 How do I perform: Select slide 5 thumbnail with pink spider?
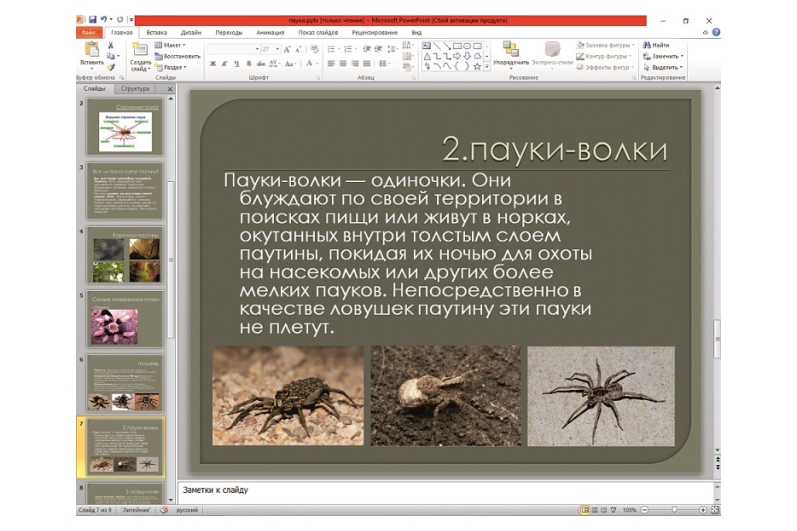[125, 319]
